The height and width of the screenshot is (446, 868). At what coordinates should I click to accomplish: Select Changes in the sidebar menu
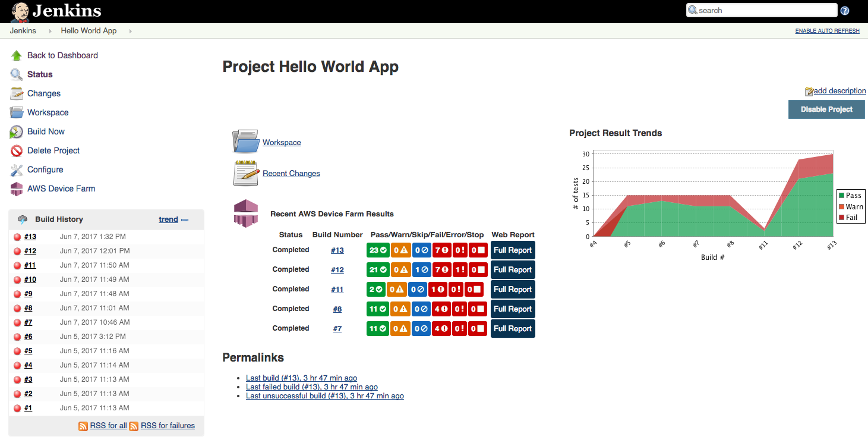click(x=44, y=93)
